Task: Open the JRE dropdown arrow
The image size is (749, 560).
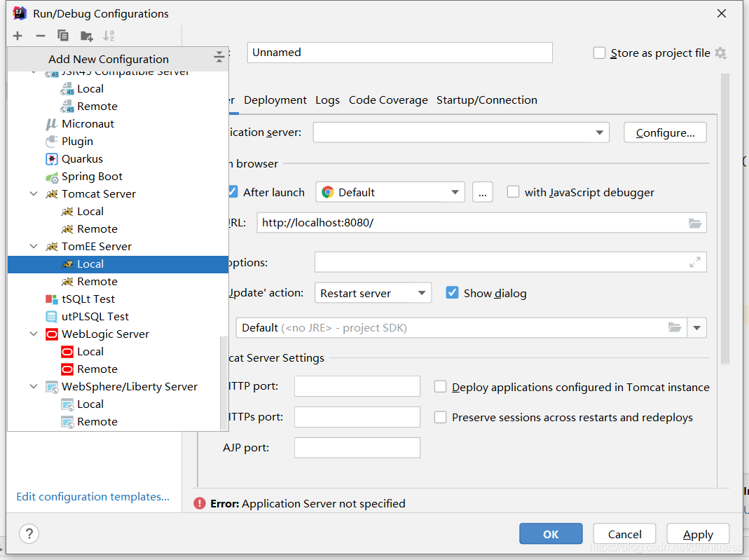Action: pos(697,328)
